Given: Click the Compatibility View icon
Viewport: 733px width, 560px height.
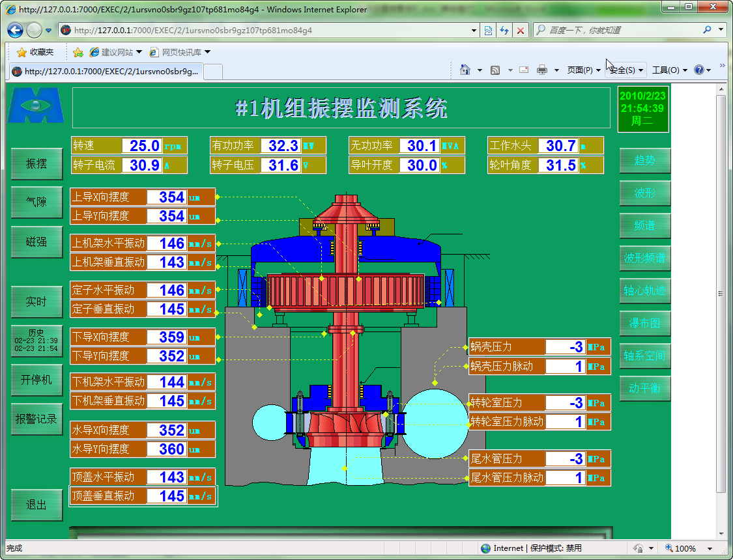Looking at the screenshot, I should [x=487, y=30].
